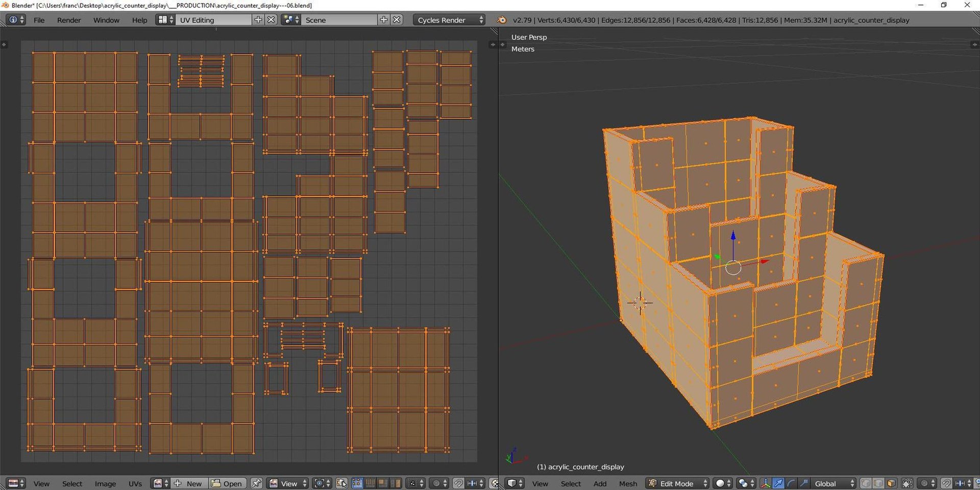Open the Help menu
The height and width of the screenshot is (490, 980).
coord(139,20)
